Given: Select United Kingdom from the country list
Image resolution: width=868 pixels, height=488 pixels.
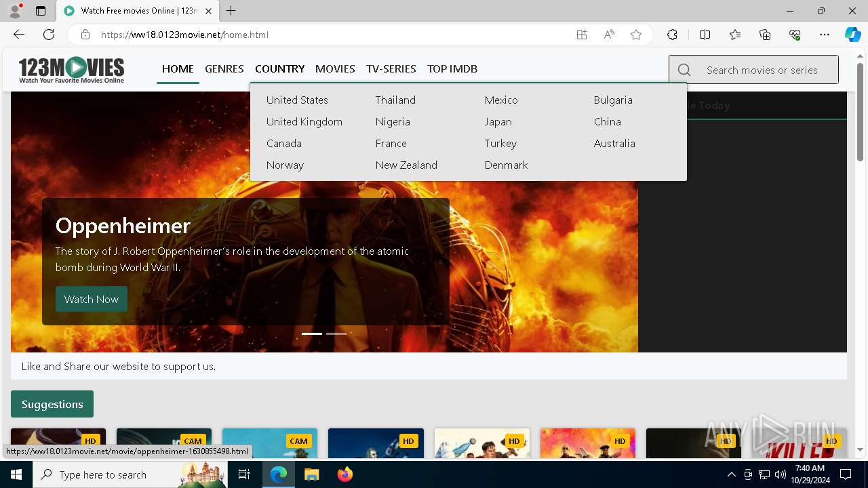Looking at the screenshot, I should tap(304, 121).
